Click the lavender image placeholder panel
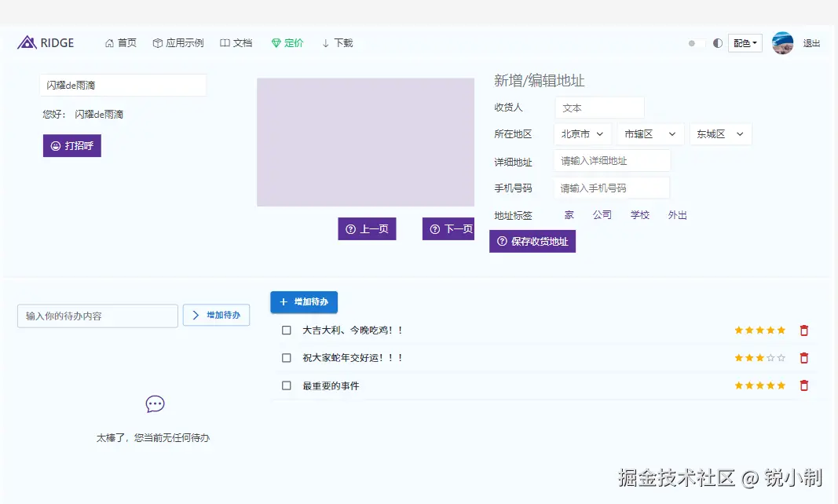 (x=365, y=142)
